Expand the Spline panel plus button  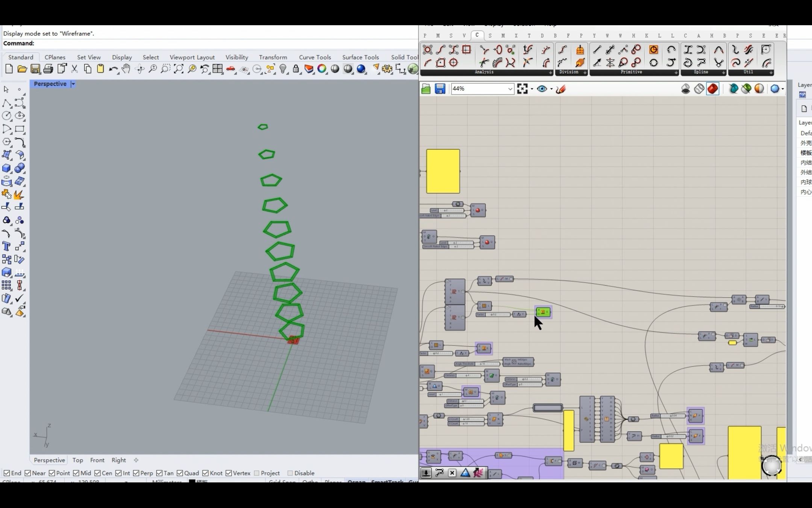pyautogui.click(x=723, y=72)
